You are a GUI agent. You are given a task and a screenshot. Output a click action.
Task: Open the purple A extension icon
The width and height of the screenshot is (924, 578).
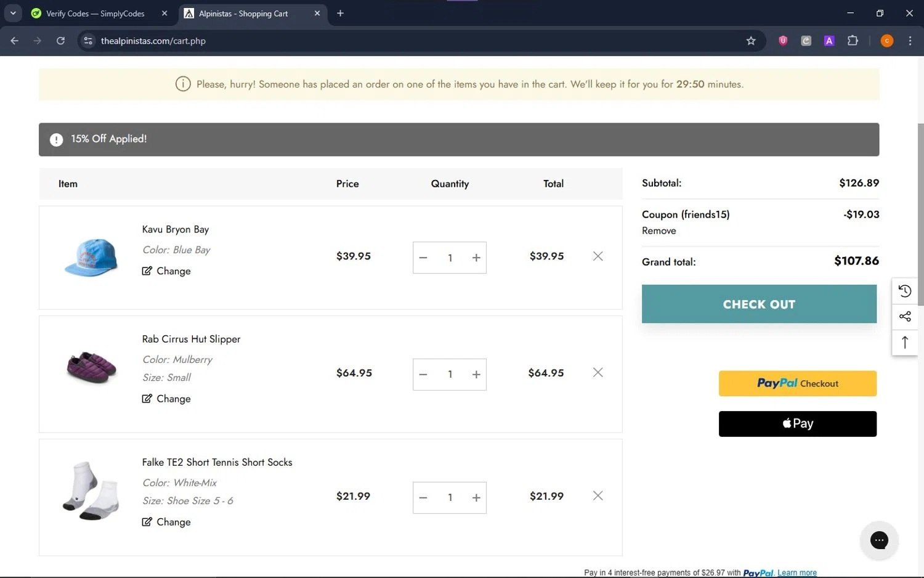pos(829,41)
